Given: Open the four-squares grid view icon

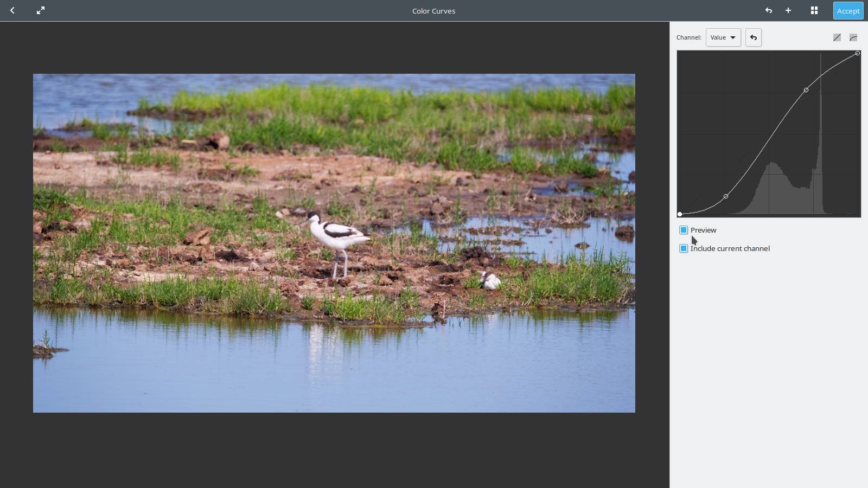Looking at the screenshot, I should pyautogui.click(x=814, y=10).
